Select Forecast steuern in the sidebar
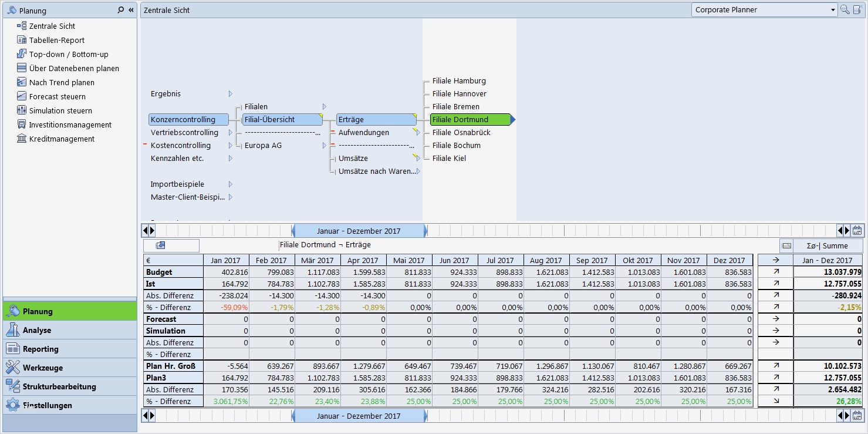This screenshot has width=868, height=434. pos(58,96)
